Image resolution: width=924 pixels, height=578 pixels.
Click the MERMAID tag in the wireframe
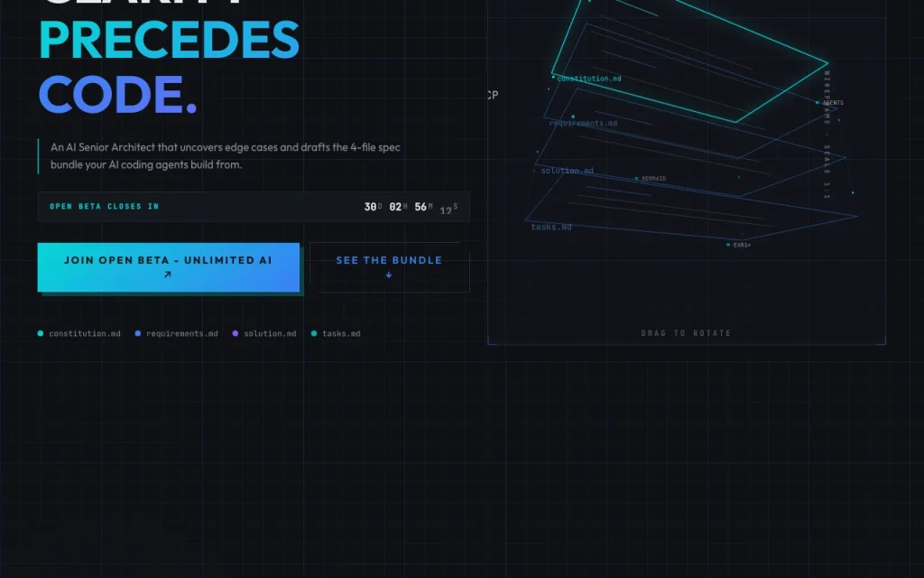[x=653, y=179]
